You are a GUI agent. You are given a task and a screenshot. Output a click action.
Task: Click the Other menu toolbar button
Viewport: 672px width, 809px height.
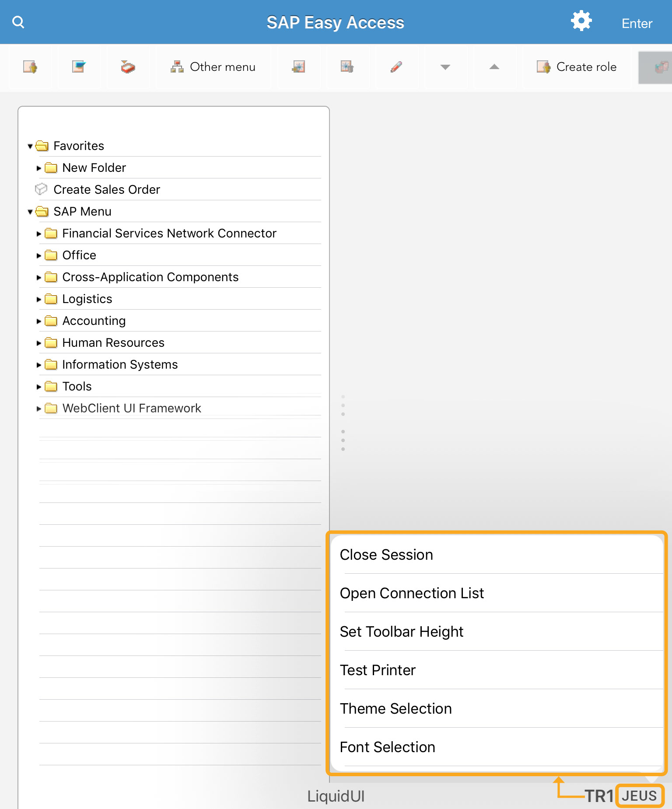(x=213, y=67)
